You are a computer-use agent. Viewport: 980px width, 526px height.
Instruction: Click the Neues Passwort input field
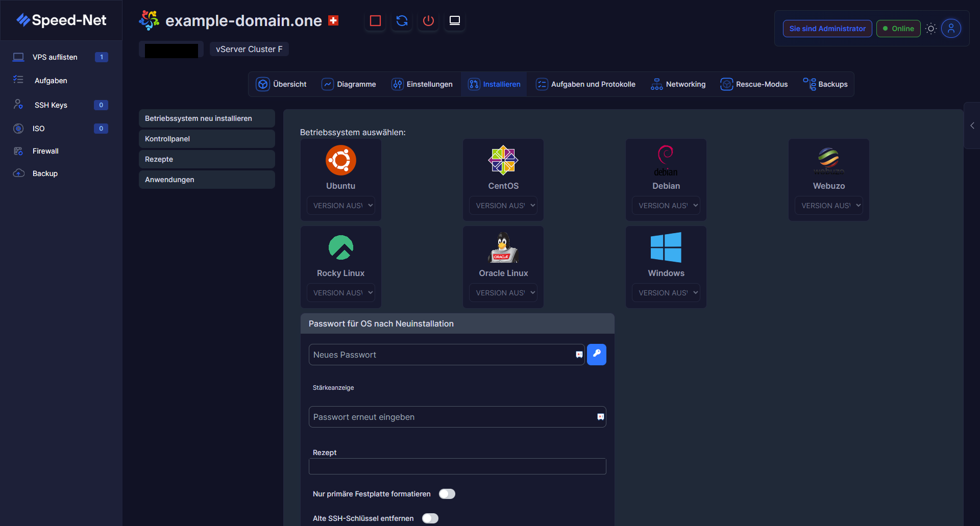[x=447, y=355]
